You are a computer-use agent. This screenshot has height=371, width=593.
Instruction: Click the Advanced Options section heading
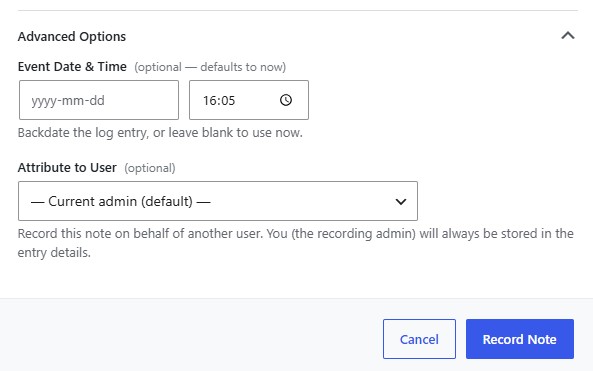(72, 37)
